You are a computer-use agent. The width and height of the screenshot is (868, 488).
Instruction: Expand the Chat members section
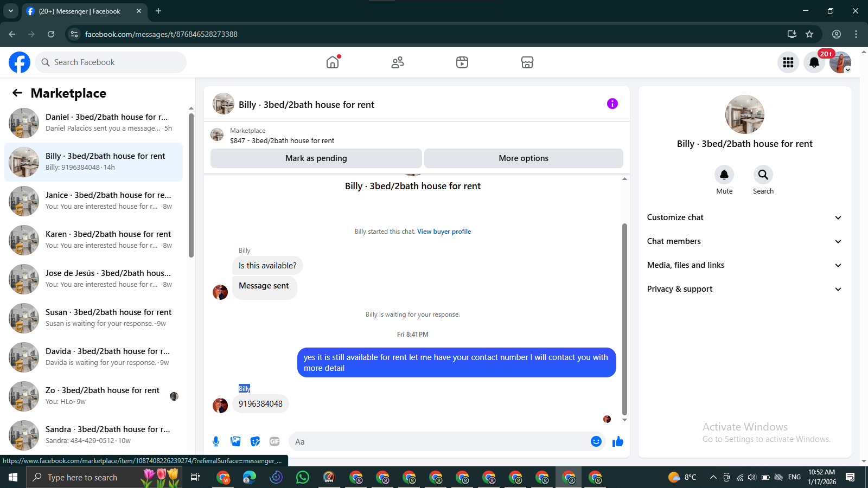744,241
